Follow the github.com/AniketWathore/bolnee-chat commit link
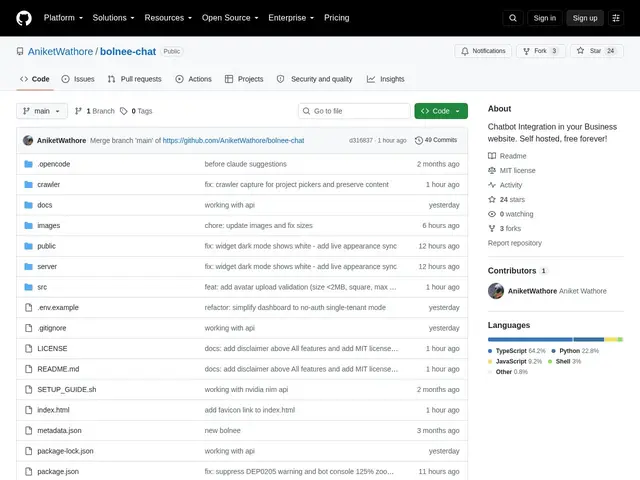 coord(233,140)
